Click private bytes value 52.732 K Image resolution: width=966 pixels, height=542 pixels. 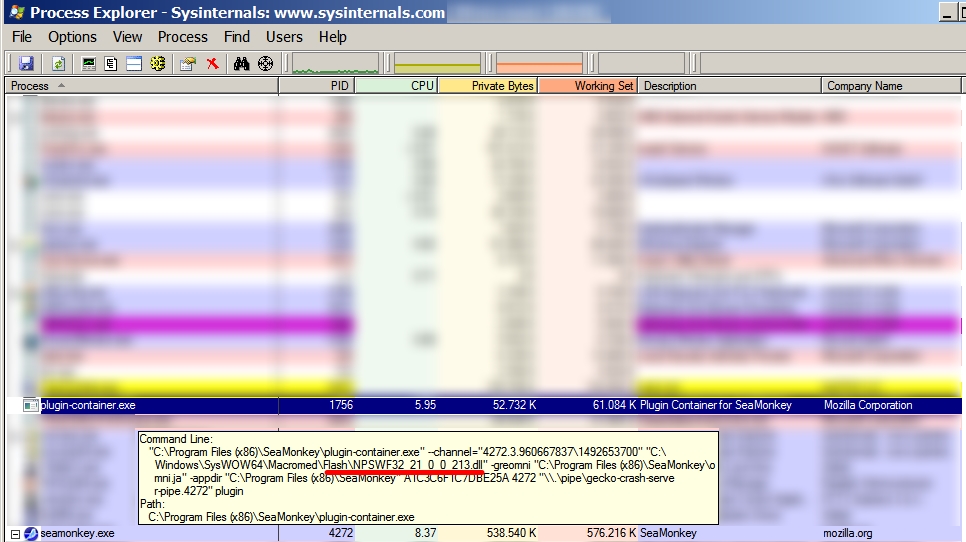514,405
